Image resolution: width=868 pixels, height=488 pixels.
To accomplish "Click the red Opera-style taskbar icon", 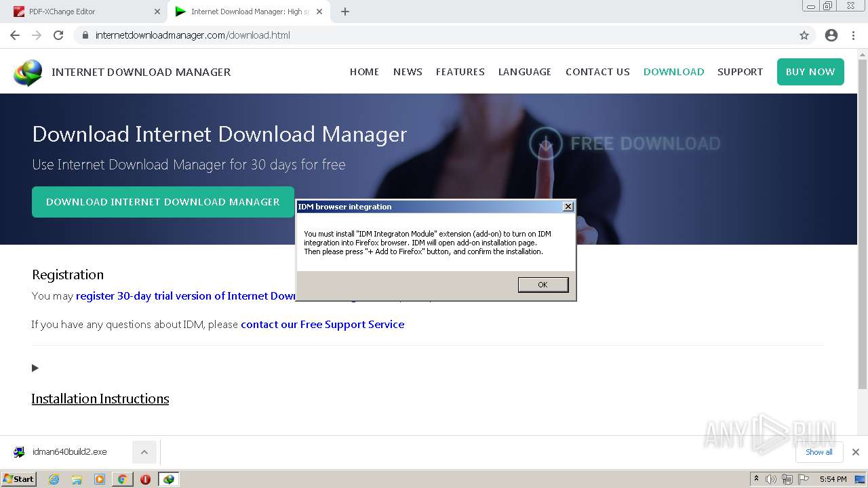I will [145, 479].
